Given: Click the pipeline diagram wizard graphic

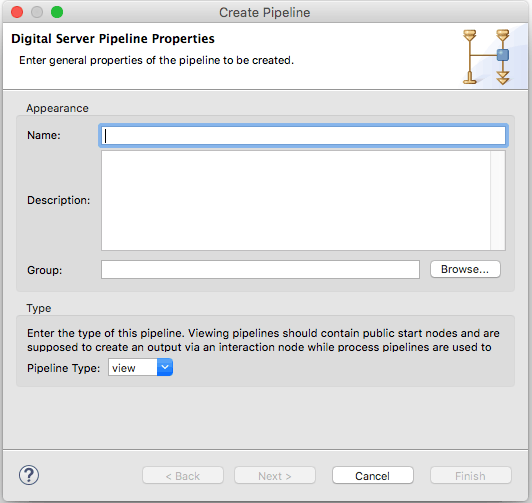Looking at the screenshot, I should coord(486,57).
